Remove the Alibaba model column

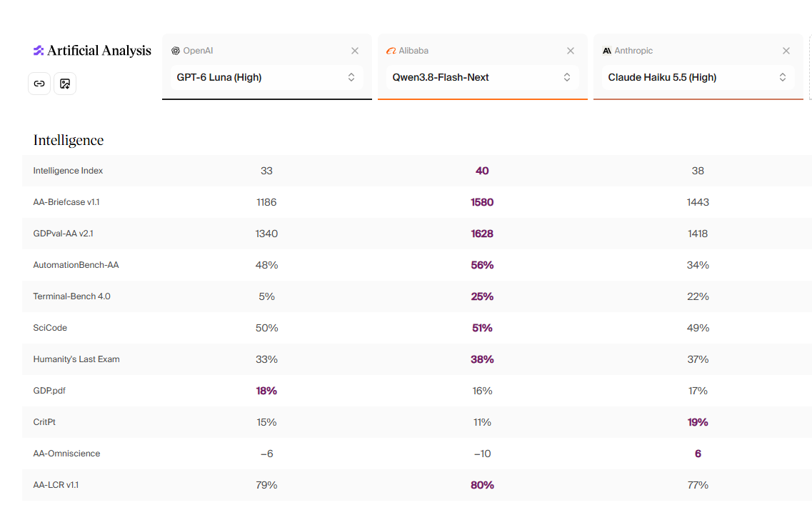(x=571, y=51)
